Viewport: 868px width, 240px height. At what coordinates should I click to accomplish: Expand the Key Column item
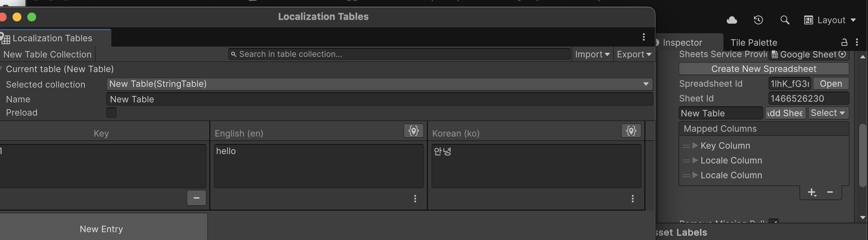[x=695, y=145]
